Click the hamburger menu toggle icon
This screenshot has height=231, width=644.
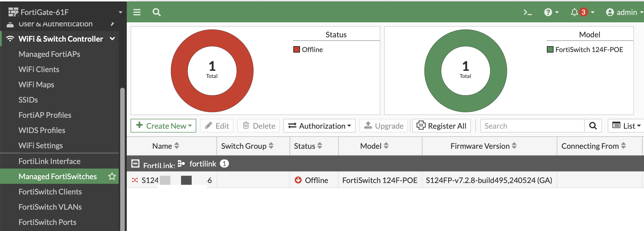[x=137, y=12]
